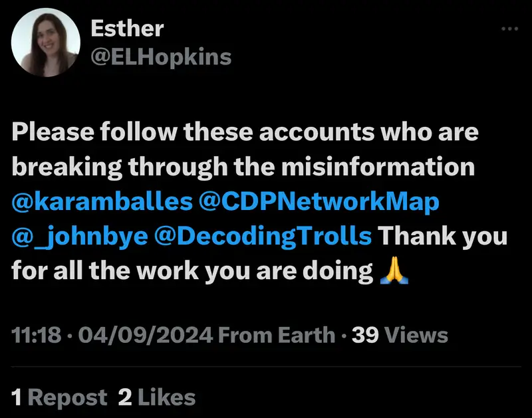532x418 pixels.
Task: Click the word Views after the count
Action: pos(416,336)
